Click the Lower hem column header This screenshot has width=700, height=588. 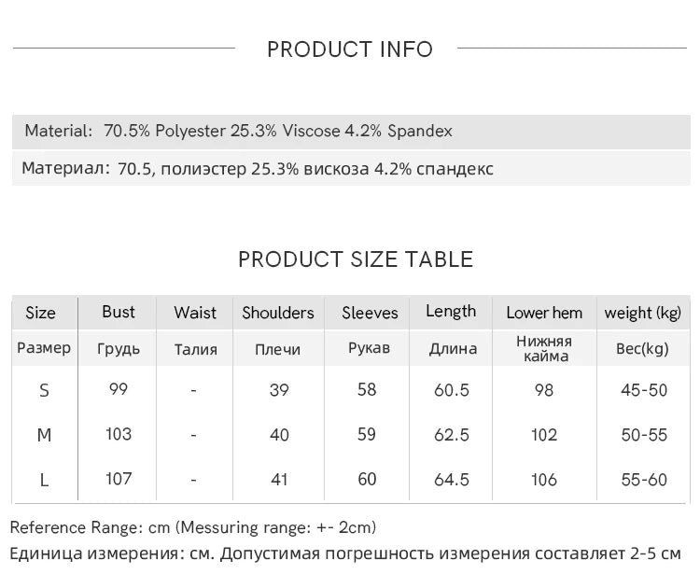544,313
